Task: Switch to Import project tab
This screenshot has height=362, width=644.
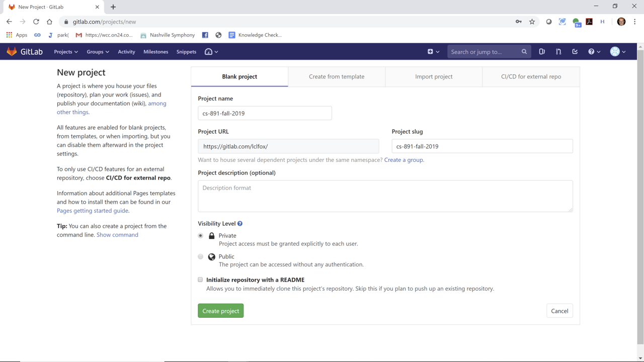Action: (x=434, y=76)
